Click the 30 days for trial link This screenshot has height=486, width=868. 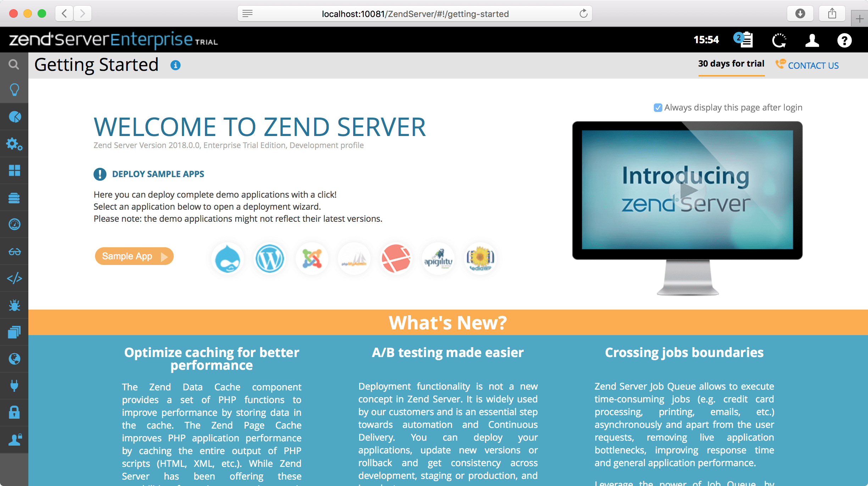(x=731, y=64)
